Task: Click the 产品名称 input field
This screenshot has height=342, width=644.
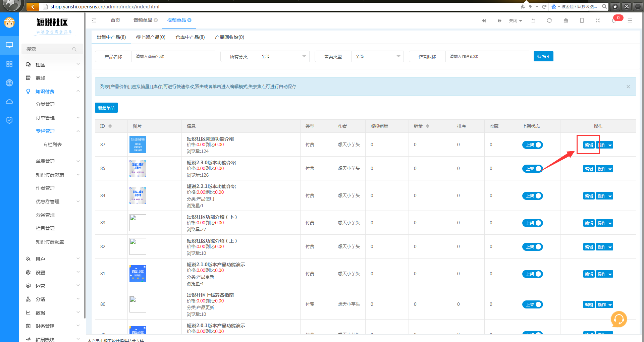Action: (x=173, y=56)
